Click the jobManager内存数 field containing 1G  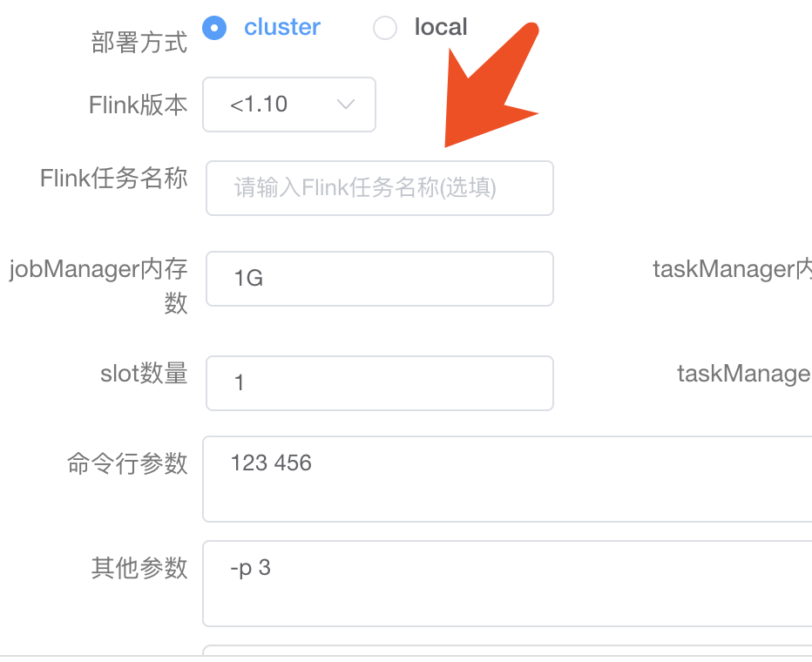pos(380,279)
